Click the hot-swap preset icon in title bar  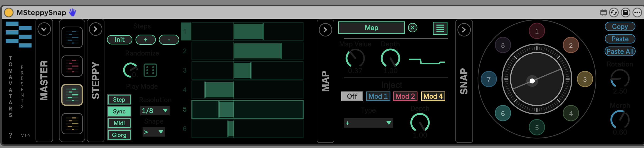[x=614, y=13]
